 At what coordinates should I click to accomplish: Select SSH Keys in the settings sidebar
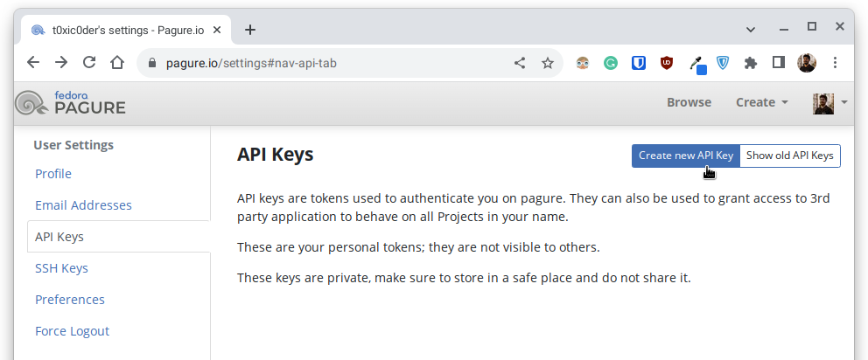pyautogui.click(x=61, y=268)
